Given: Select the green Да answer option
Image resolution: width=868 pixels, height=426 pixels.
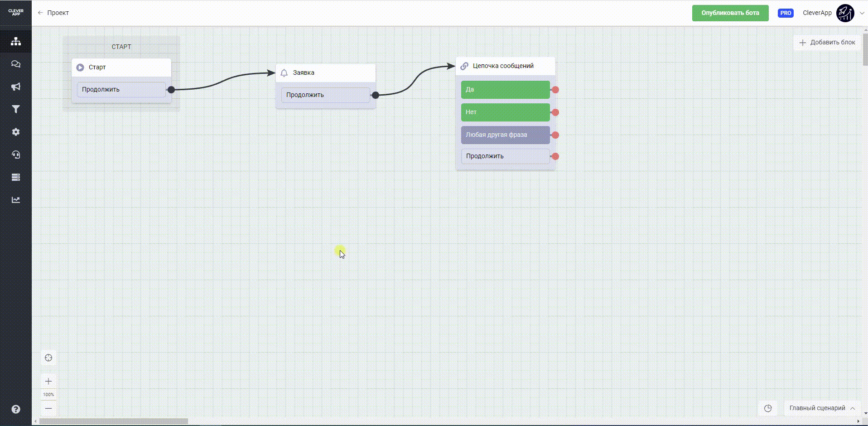Looking at the screenshot, I should coord(505,90).
